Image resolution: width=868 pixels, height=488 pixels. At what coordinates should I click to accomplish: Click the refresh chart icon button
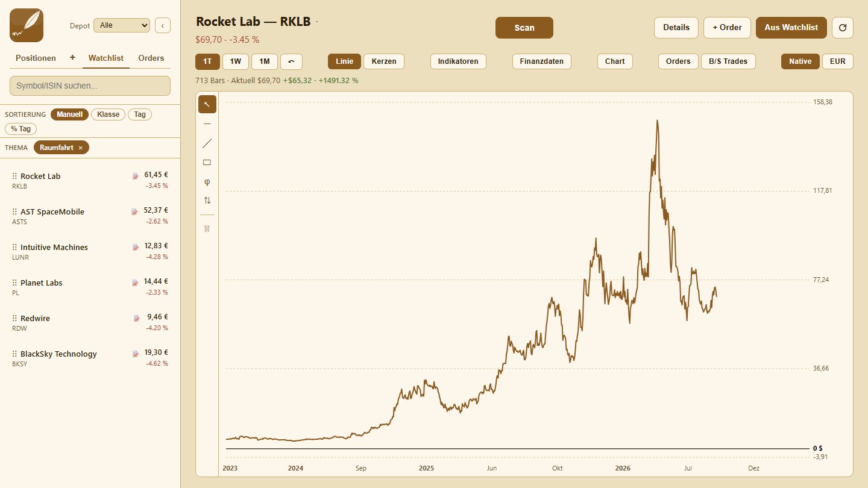pos(843,28)
